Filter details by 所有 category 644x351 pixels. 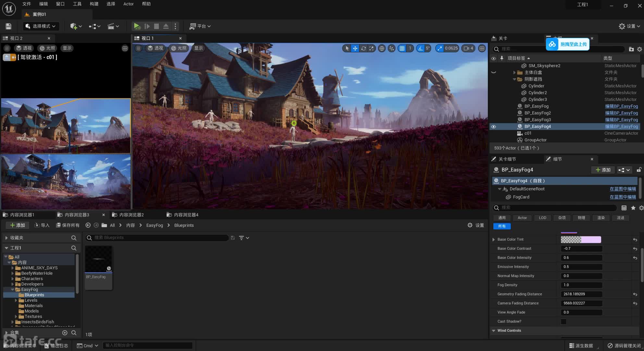tap(502, 226)
